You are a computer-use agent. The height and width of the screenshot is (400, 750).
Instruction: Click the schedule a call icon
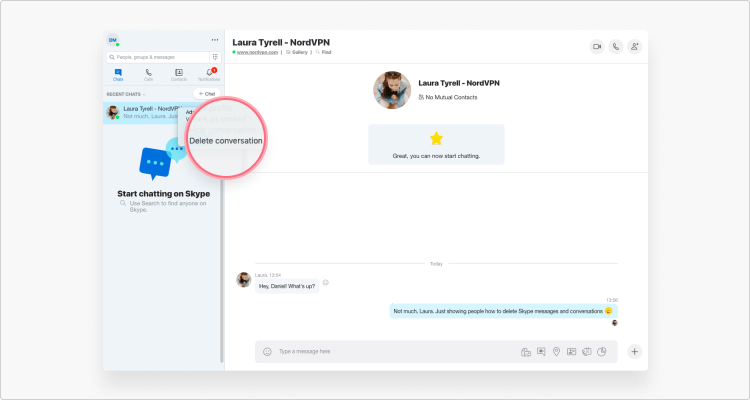586,352
